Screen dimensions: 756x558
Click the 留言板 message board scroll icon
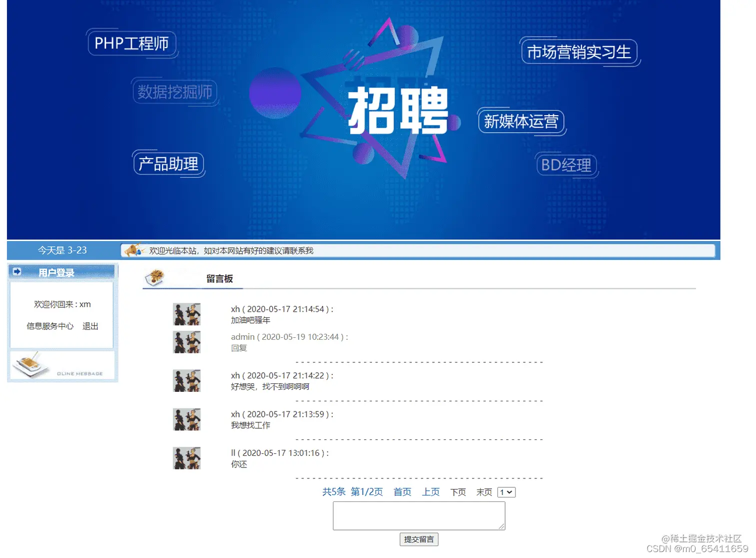coord(155,277)
